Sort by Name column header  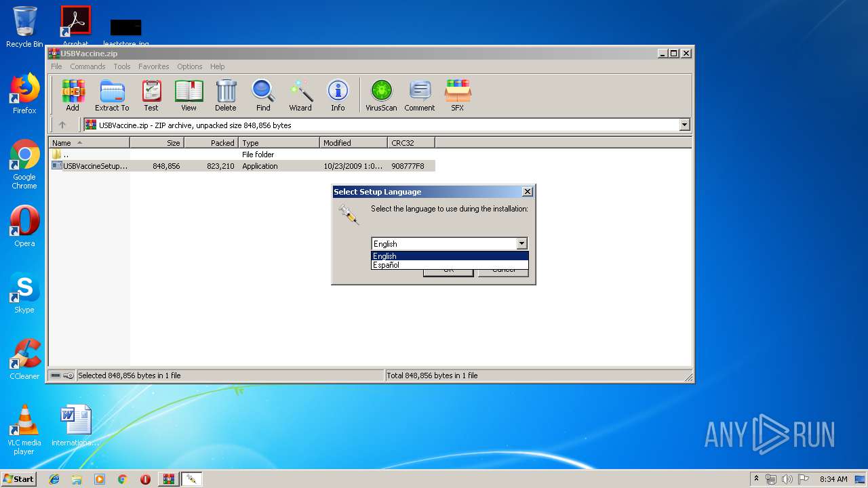click(x=89, y=142)
